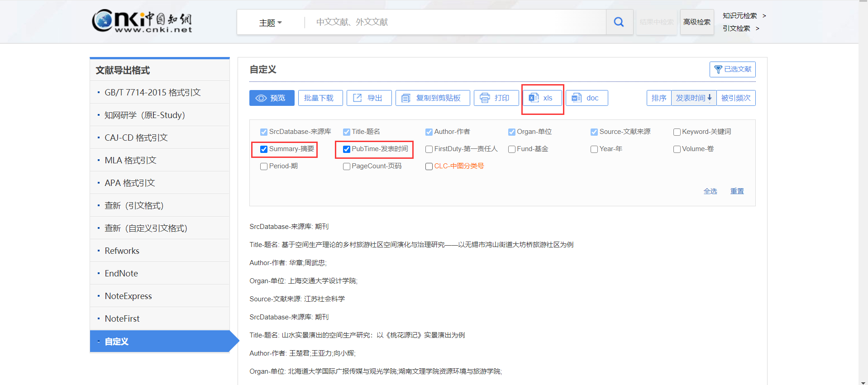Select MLA 格式引文 format
This screenshot has height=385, width=868.
click(160, 160)
